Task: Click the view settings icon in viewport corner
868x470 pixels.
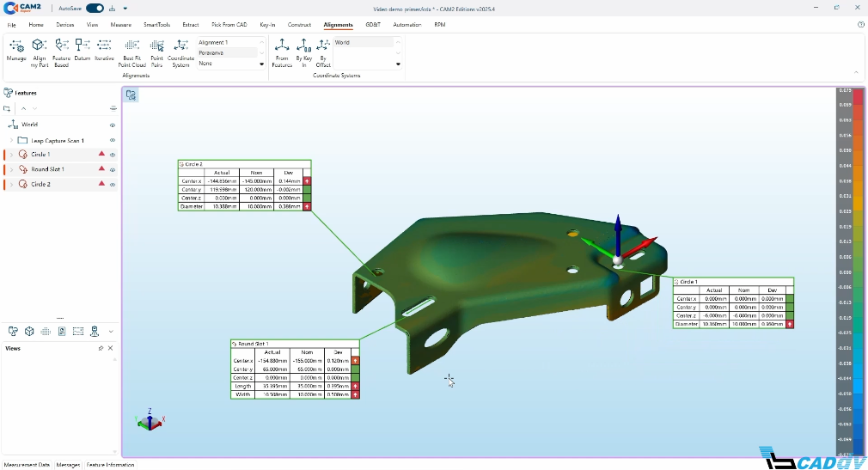Action: tap(131, 95)
